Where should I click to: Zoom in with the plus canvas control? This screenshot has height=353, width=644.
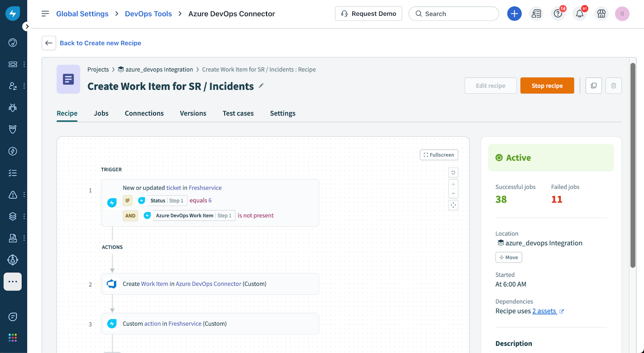(x=453, y=184)
